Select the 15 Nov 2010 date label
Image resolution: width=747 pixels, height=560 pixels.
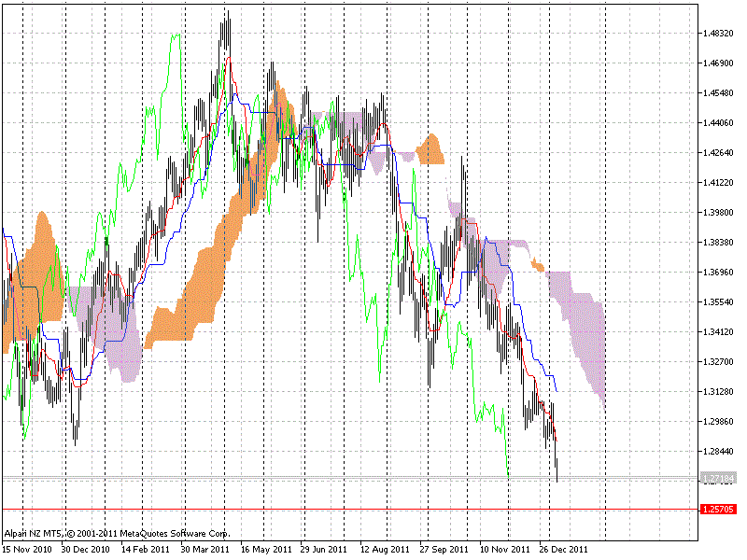point(26,550)
